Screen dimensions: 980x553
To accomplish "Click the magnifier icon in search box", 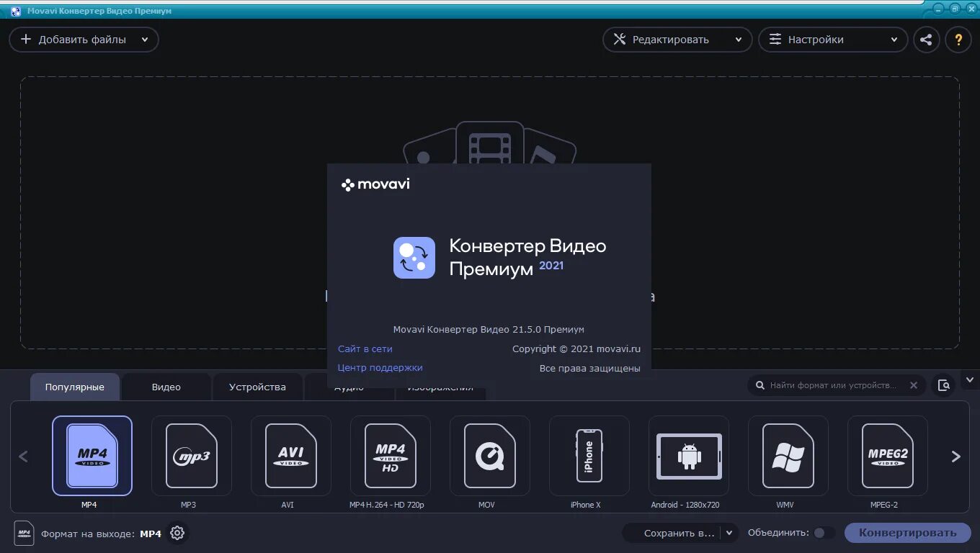I will coord(760,385).
